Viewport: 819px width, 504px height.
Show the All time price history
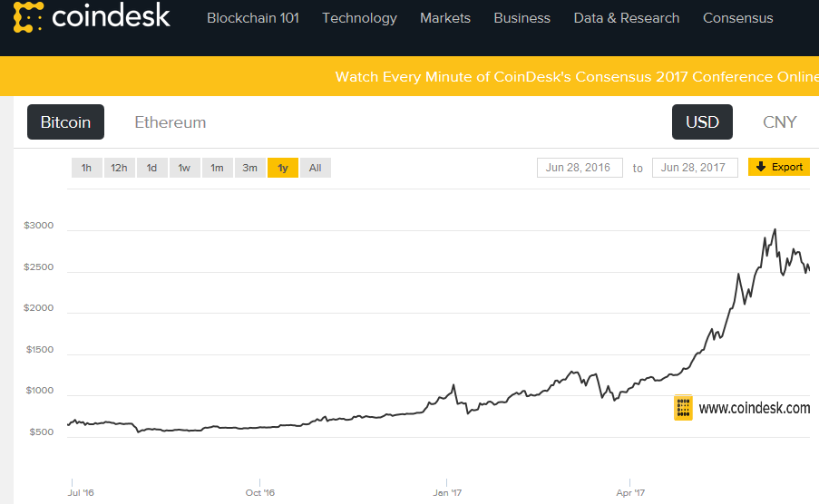point(315,168)
